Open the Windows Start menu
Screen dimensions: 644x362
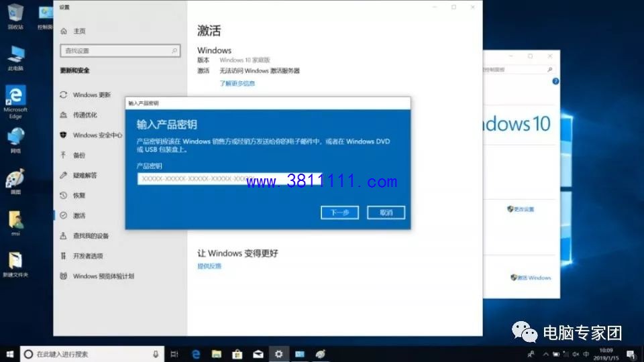10,354
